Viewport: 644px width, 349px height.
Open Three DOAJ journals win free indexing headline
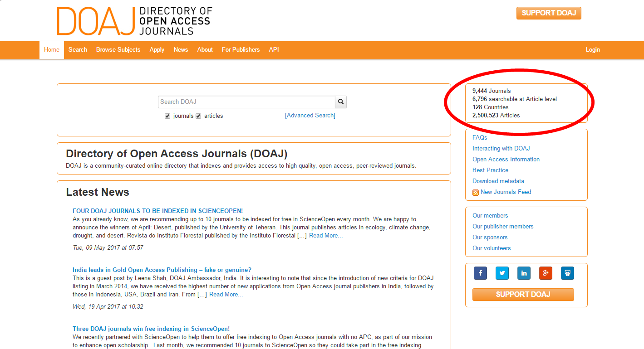click(151, 329)
